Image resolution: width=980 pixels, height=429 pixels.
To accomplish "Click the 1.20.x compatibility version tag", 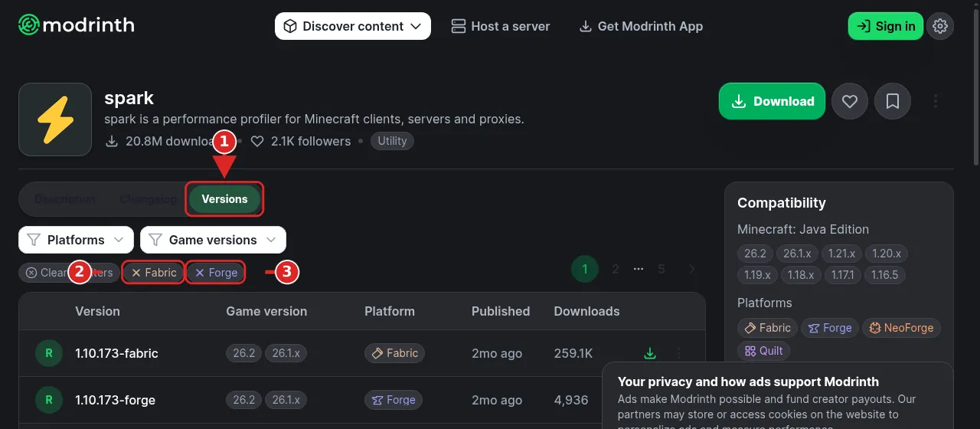I will click(886, 254).
